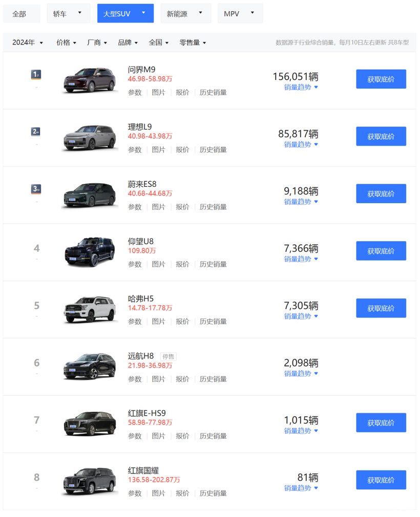The height and width of the screenshot is (517, 420).
Task: Open 参数 link for 远航H8
Action: point(135,379)
